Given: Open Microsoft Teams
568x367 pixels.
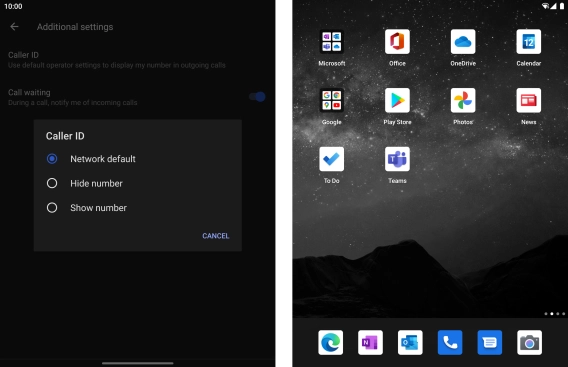Looking at the screenshot, I should click(397, 159).
